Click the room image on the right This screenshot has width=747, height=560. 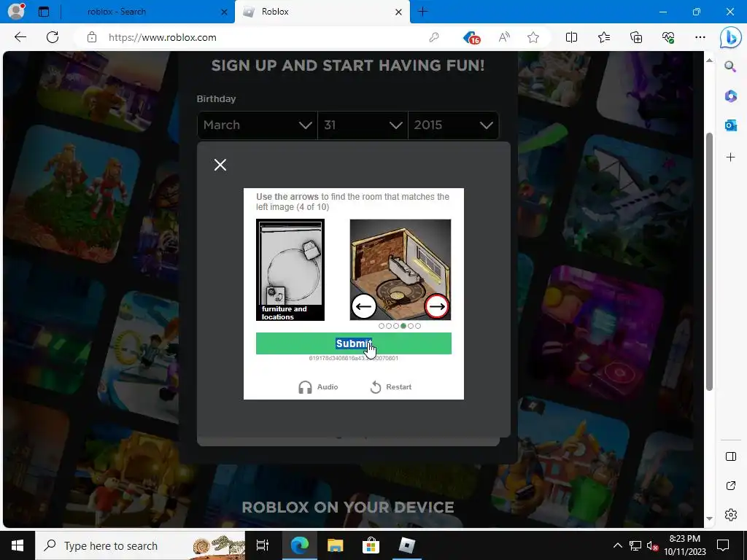(400, 270)
